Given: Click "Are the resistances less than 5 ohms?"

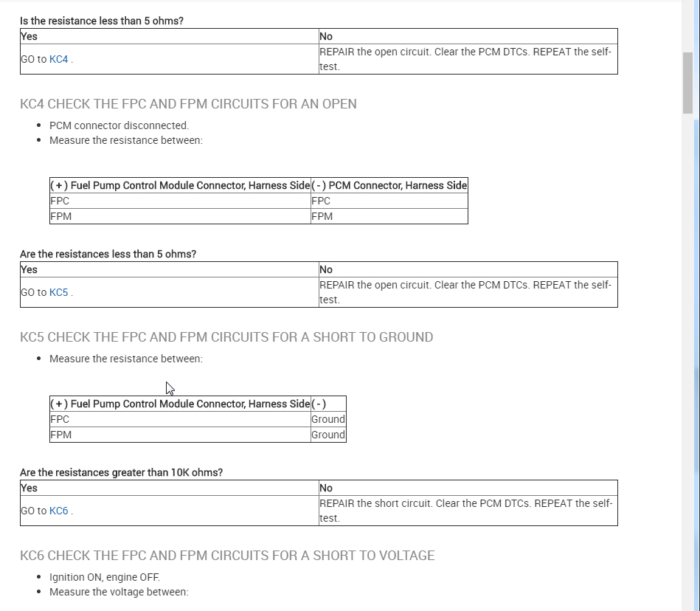Looking at the screenshot, I should click(x=108, y=254).
